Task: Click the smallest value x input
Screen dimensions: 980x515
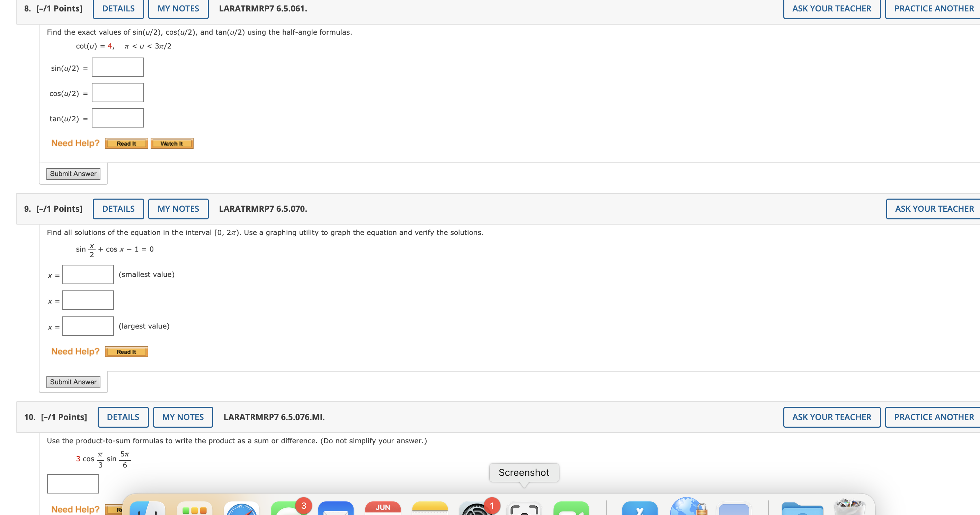Action: click(88, 274)
